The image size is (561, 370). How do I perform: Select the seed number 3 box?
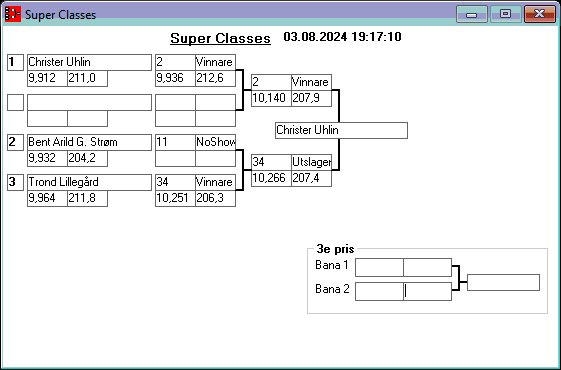click(15, 182)
